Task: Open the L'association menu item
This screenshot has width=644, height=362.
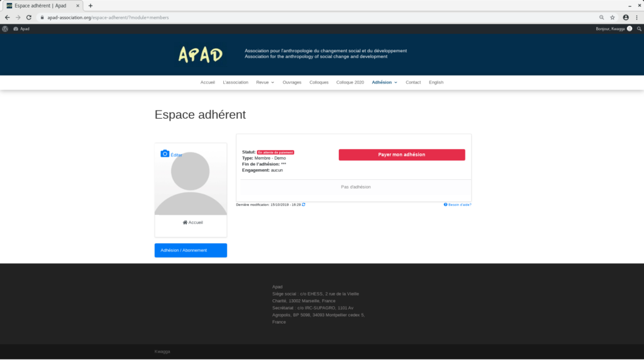Action: point(235,82)
